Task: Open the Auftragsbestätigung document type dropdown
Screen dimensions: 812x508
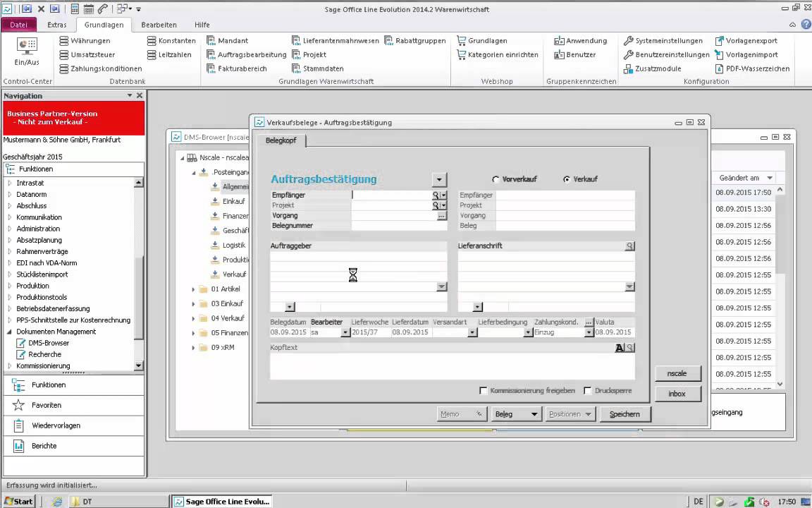Action: click(439, 180)
